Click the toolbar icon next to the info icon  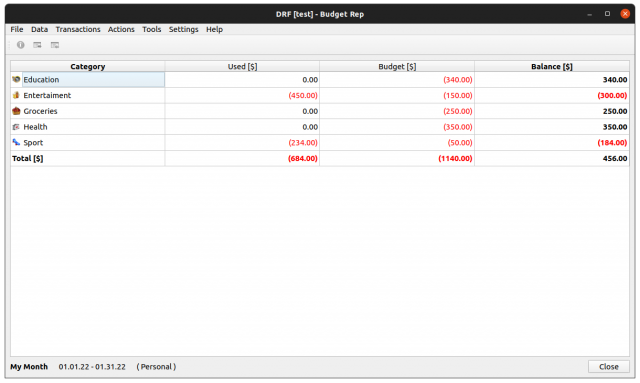37,45
